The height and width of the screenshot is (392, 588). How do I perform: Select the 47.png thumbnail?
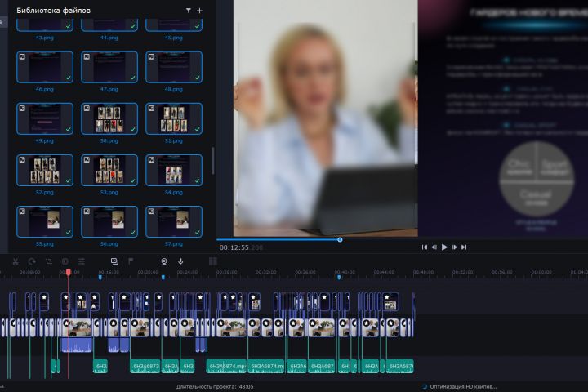(109, 67)
